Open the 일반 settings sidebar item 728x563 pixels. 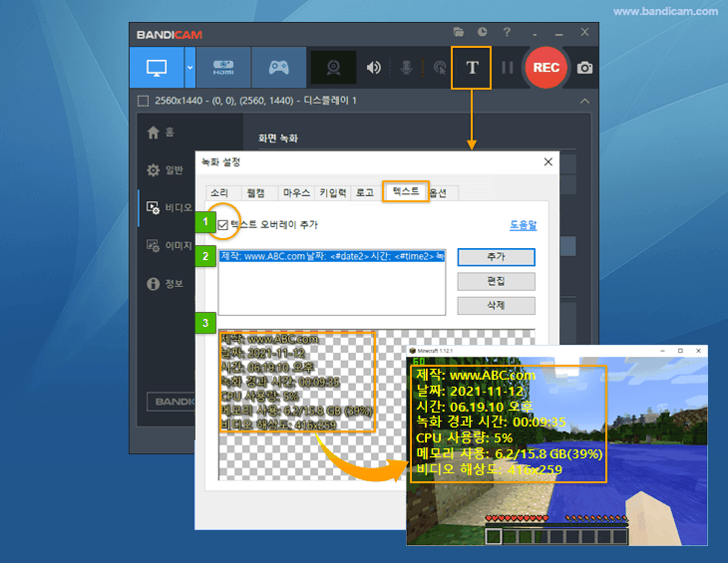(165, 170)
